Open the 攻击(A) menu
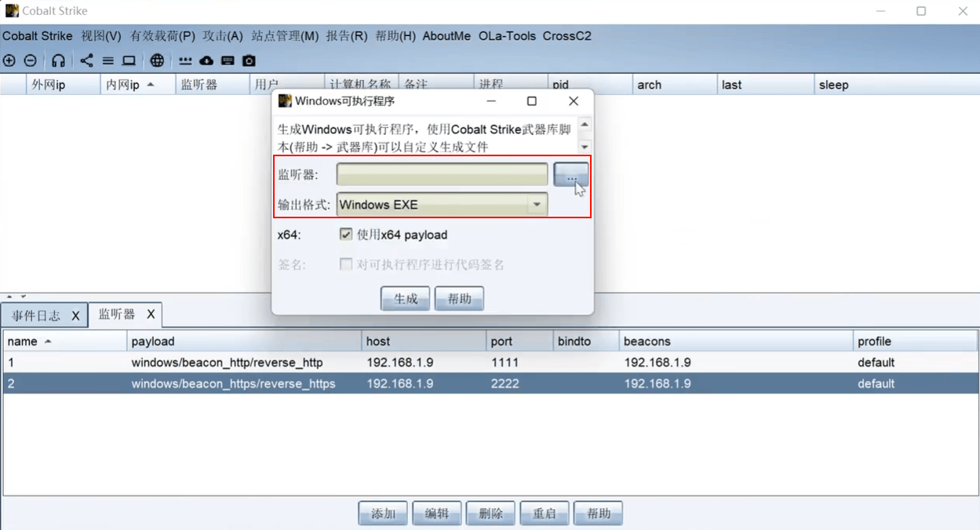980x530 pixels. pos(223,36)
